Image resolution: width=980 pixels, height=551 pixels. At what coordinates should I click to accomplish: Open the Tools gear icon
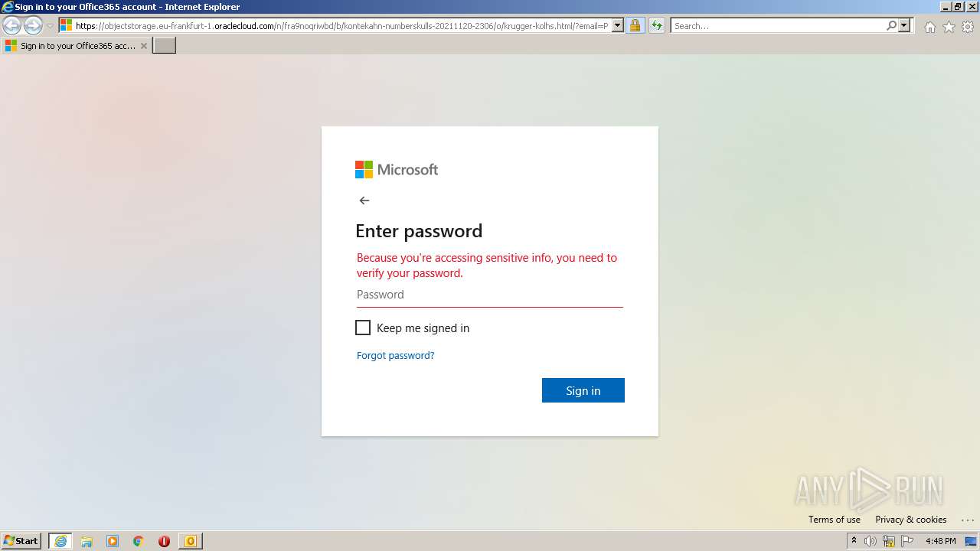(968, 27)
